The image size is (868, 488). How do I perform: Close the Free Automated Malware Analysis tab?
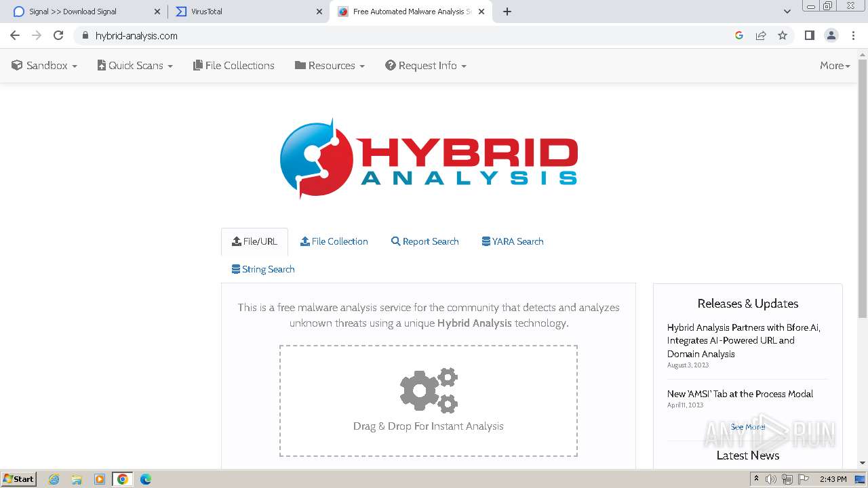482,12
